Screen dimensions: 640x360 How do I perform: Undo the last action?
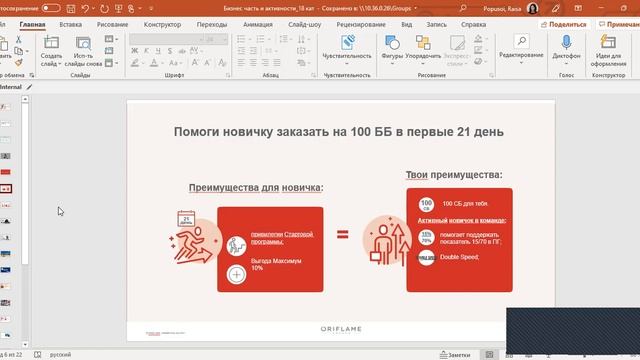(x=85, y=8)
